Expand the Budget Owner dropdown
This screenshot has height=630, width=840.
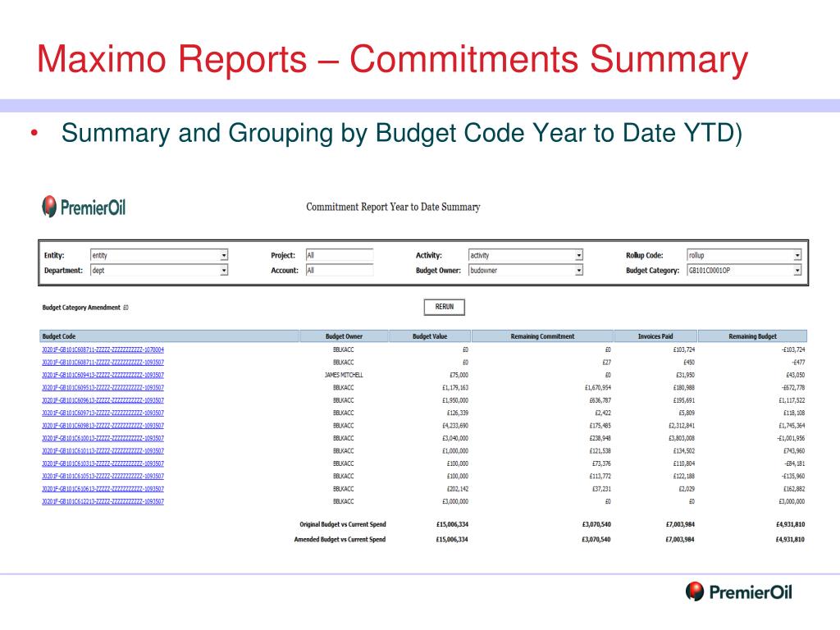pyautogui.click(x=526, y=271)
